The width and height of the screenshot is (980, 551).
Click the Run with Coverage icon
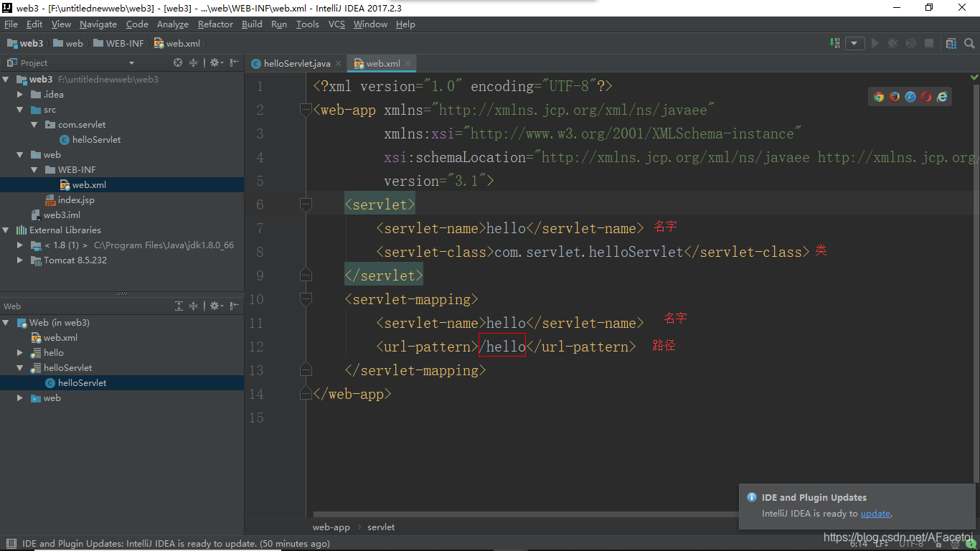pos(911,43)
